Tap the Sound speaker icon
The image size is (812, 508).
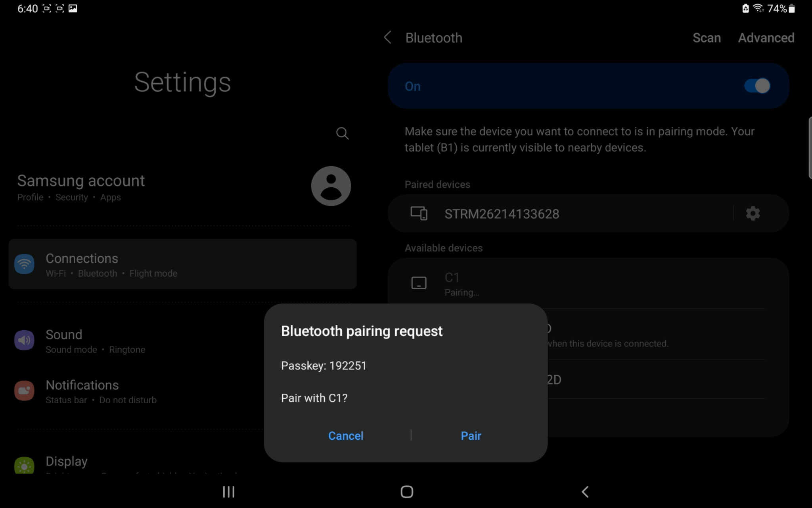pos(24,340)
